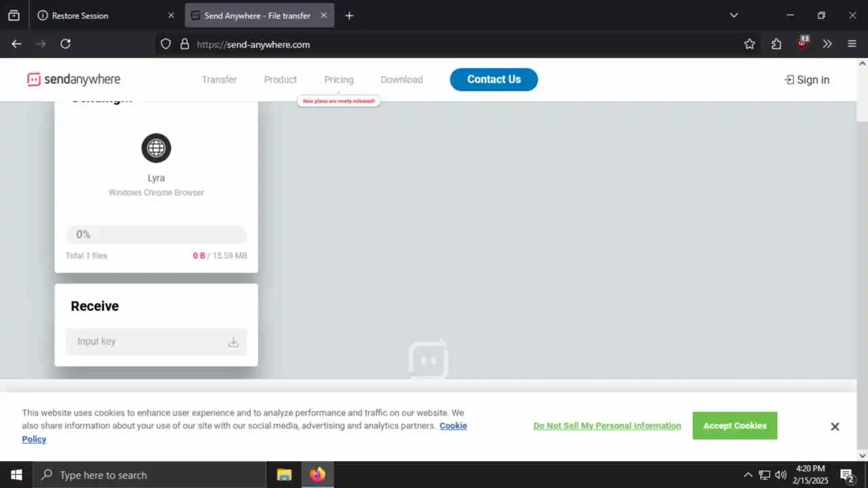
Task: Click the Lyra globe device icon
Action: click(156, 148)
